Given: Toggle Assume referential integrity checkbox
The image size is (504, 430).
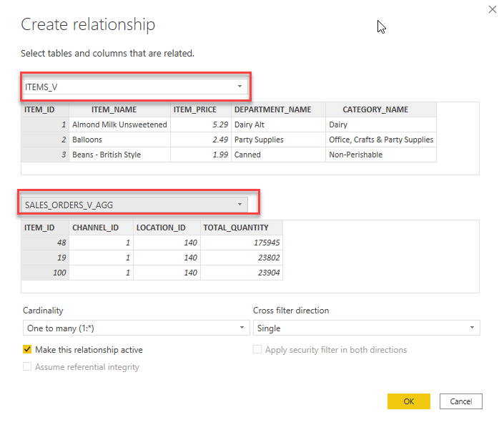Looking at the screenshot, I should coord(27,367).
